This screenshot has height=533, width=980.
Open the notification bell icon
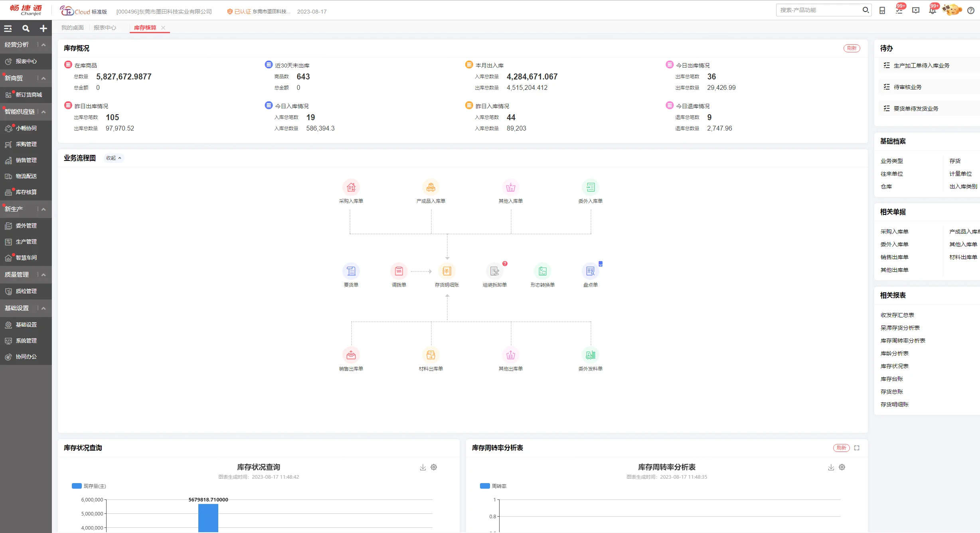click(x=932, y=10)
